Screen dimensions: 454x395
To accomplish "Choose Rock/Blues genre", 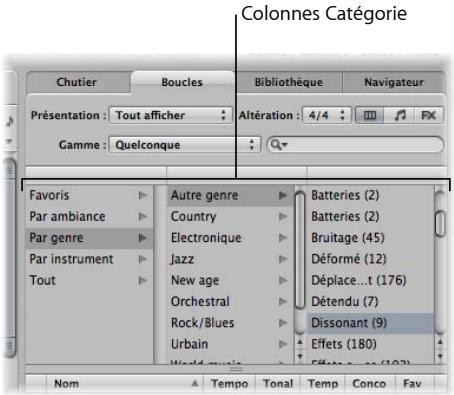I will (230, 323).
